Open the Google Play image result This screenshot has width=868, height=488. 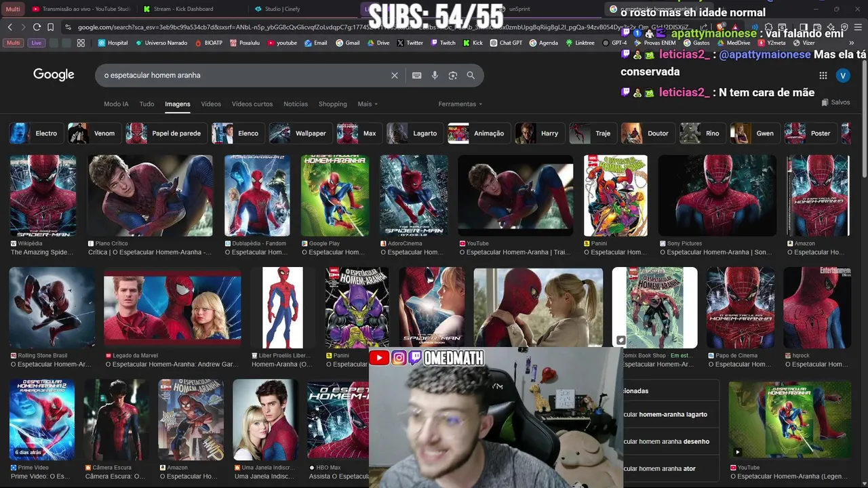pyautogui.click(x=335, y=196)
